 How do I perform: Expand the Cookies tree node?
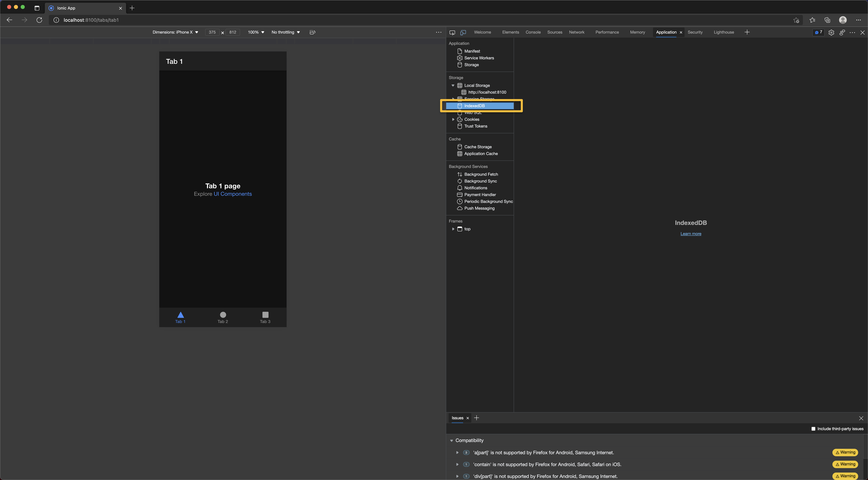(453, 119)
